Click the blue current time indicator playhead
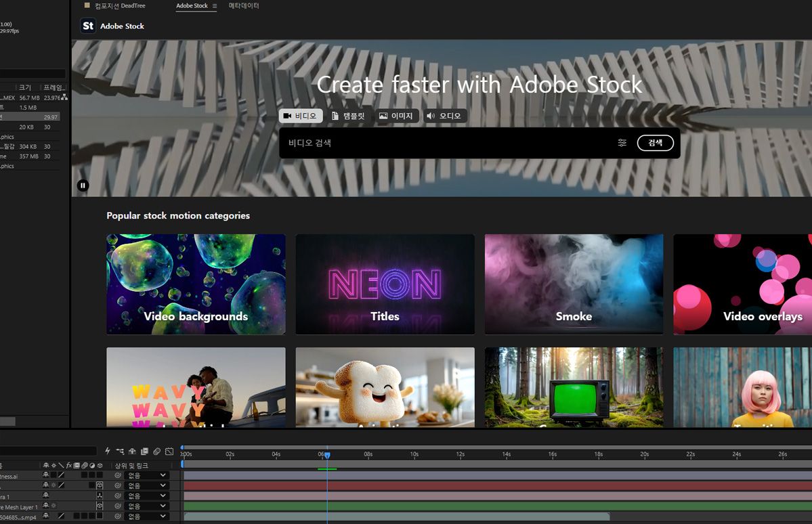 point(327,455)
